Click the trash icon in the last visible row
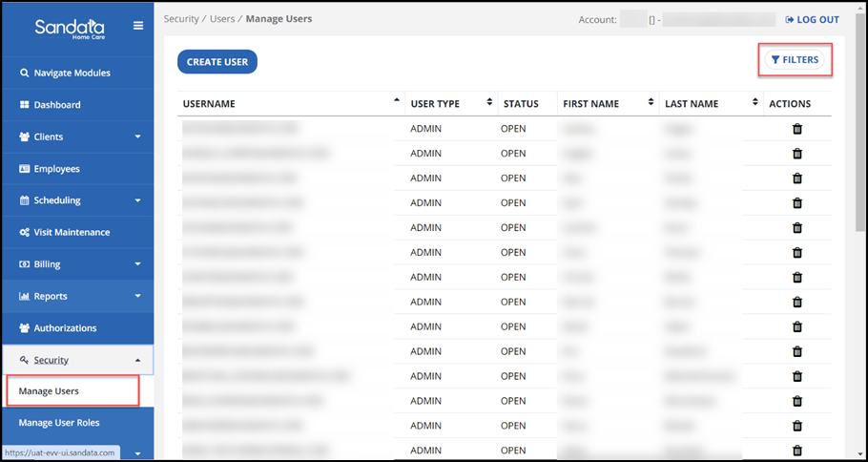Viewport: 868px width, 462px height. click(797, 451)
